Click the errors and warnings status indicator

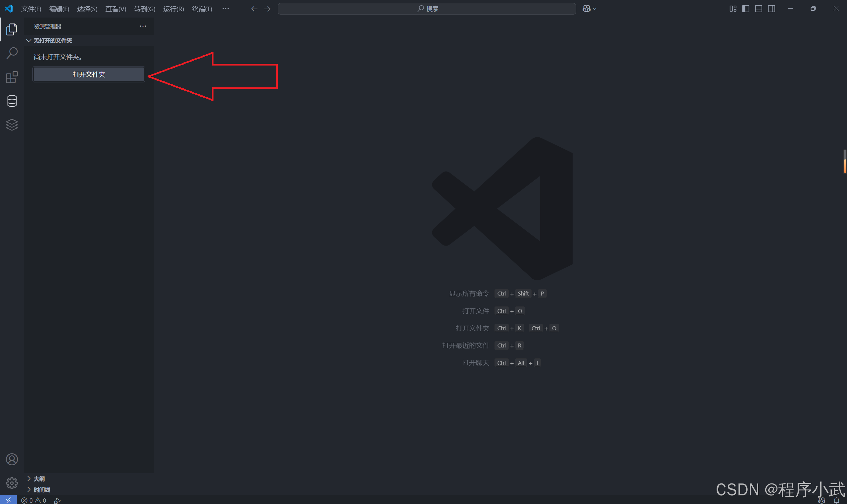(x=34, y=500)
